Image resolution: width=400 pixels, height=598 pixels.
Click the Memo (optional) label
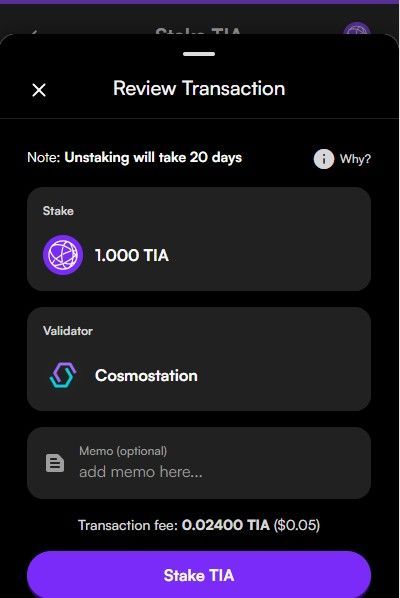[123, 451]
